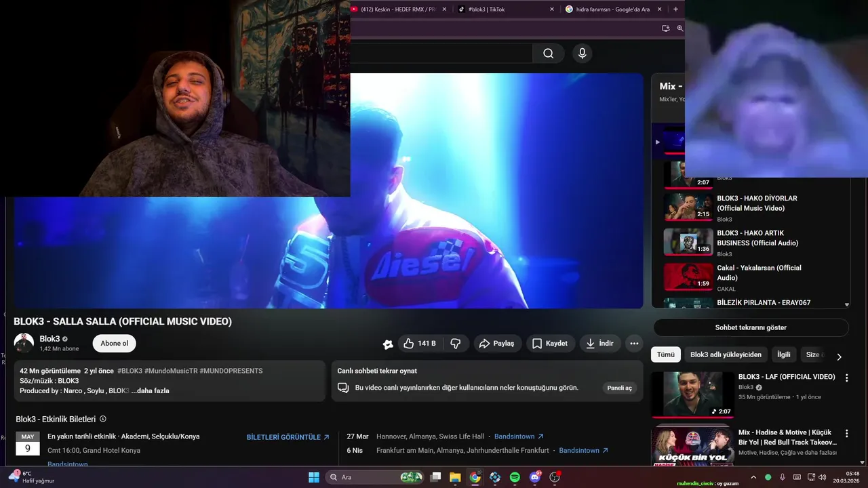This screenshot has height=488, width=868.
Task: Subscribe with the Abone ol button
Action: click(x=114, y=344)
